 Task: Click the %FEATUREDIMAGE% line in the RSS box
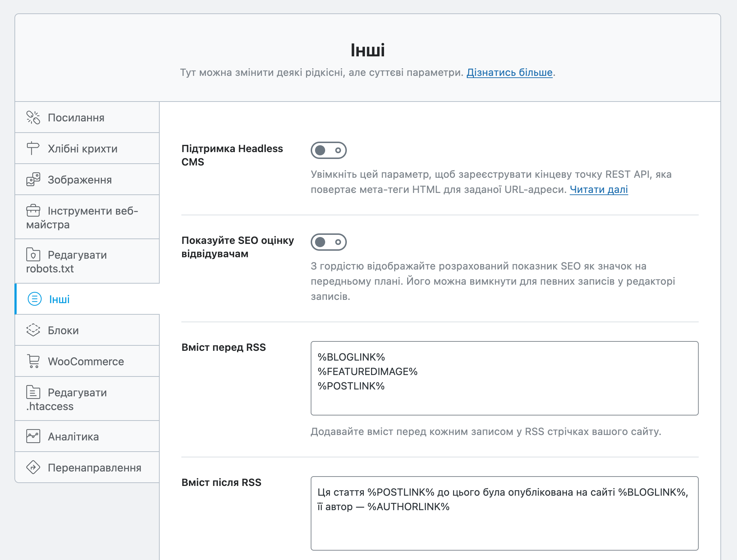click(367, 372)
